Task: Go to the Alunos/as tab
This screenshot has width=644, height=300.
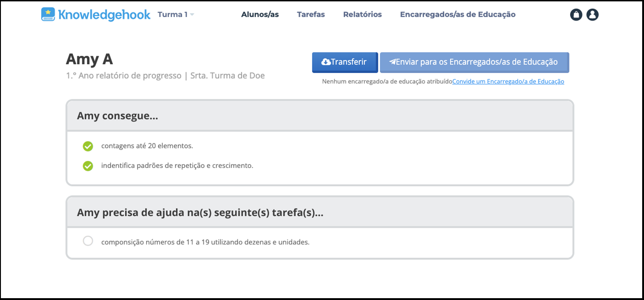Action: point(260,14)
